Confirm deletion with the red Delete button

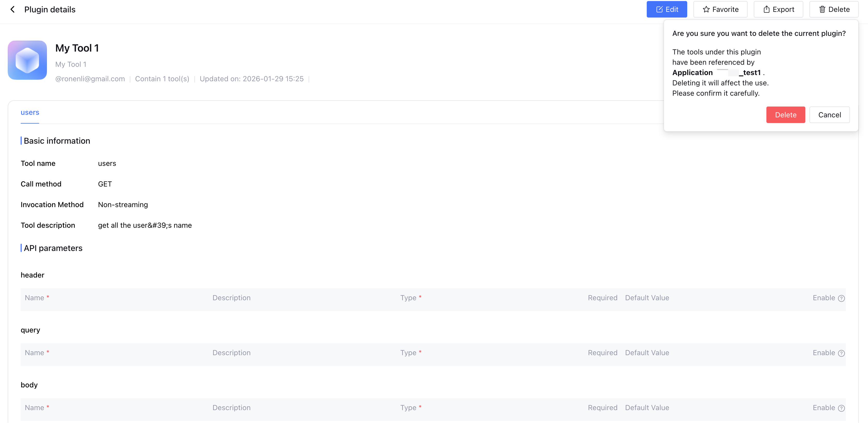click(x=785, y=115)
